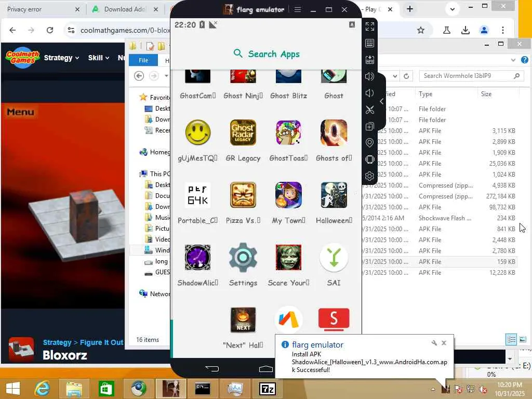Open the Pizza Vs. app

pyautogui.click(x=243, y=195)
